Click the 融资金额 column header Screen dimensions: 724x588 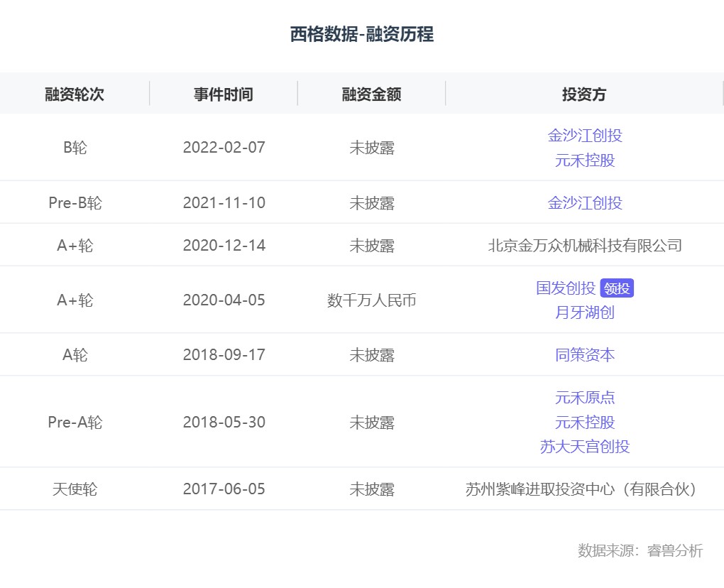pyautogui.click(x=372, y=94)
